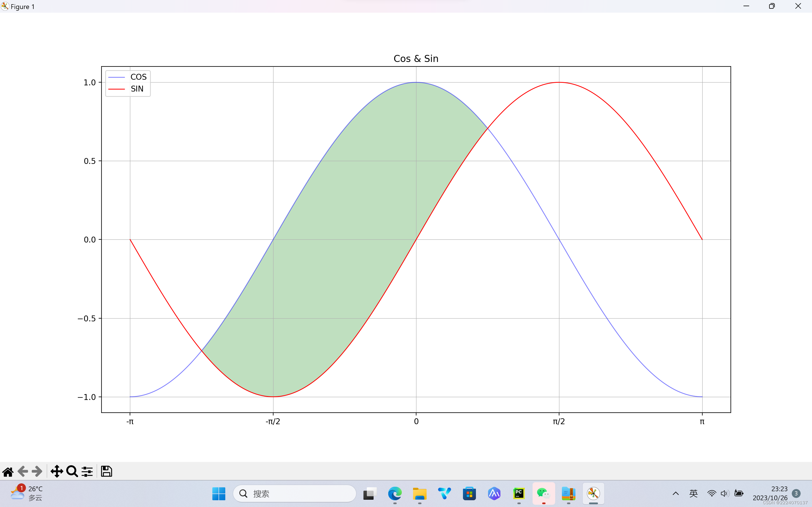Click the taskbar search box
The image size is (812, 507).
click(x=295, y=493)
